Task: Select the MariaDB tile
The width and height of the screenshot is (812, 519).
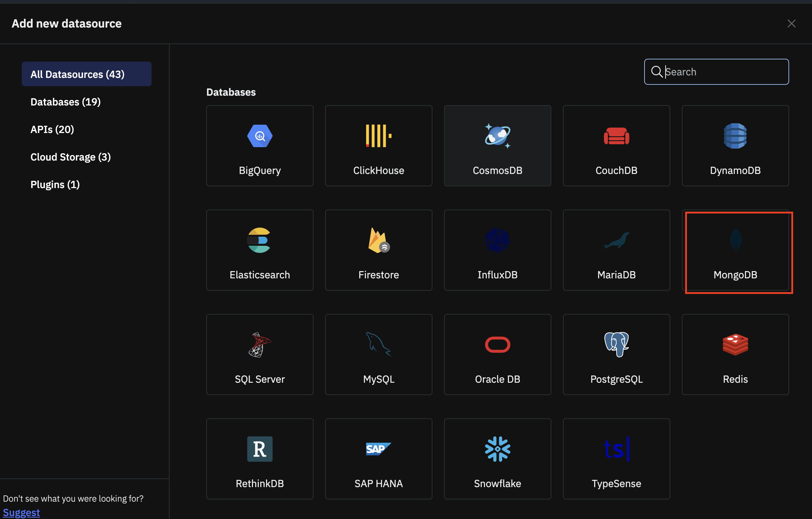Action: pos(616,250)
